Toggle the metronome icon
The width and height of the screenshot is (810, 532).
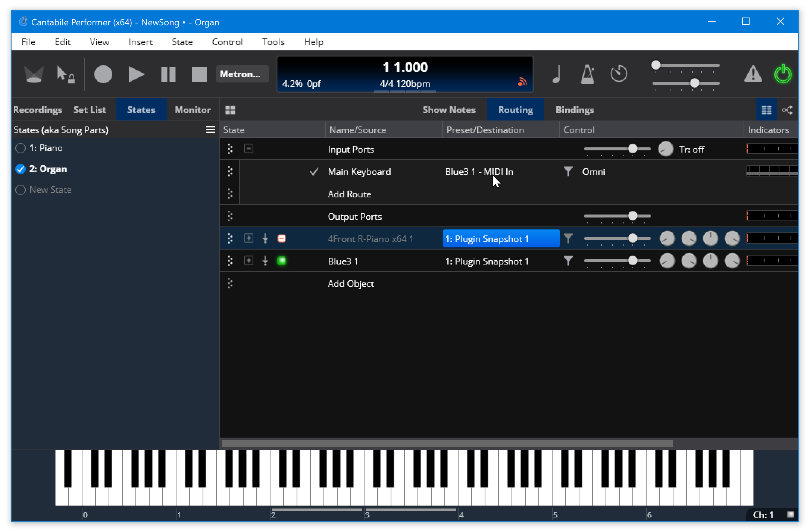pyautogui.click(x=588, y=74)
